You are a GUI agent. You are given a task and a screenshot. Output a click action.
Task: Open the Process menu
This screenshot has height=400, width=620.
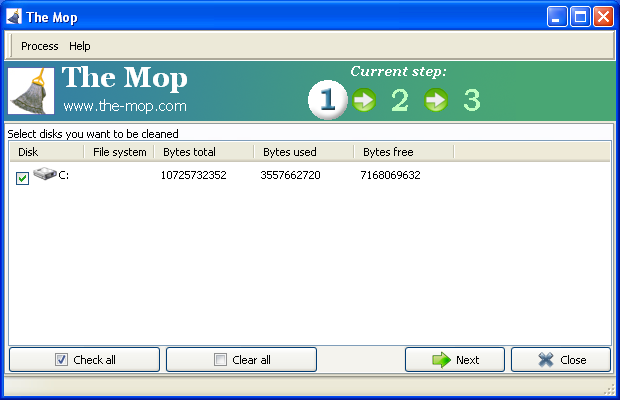click(x=40, y=46)
